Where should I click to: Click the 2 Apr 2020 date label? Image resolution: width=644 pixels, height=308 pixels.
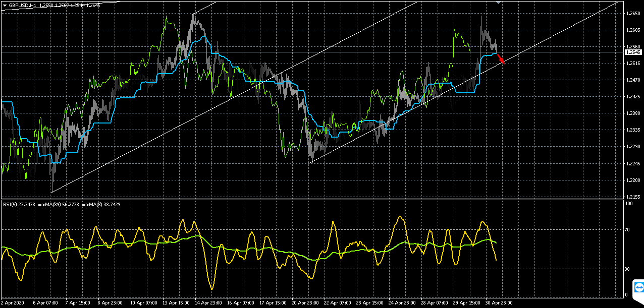12,303
